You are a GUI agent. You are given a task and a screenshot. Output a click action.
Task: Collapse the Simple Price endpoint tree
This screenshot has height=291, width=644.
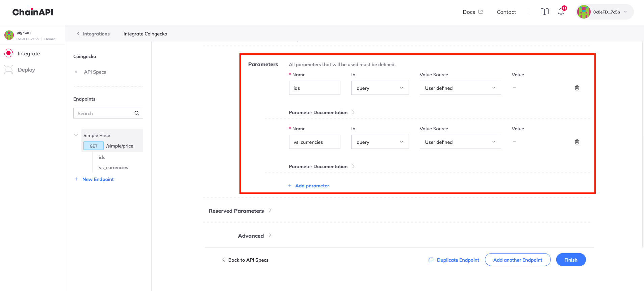pos(76,135)
